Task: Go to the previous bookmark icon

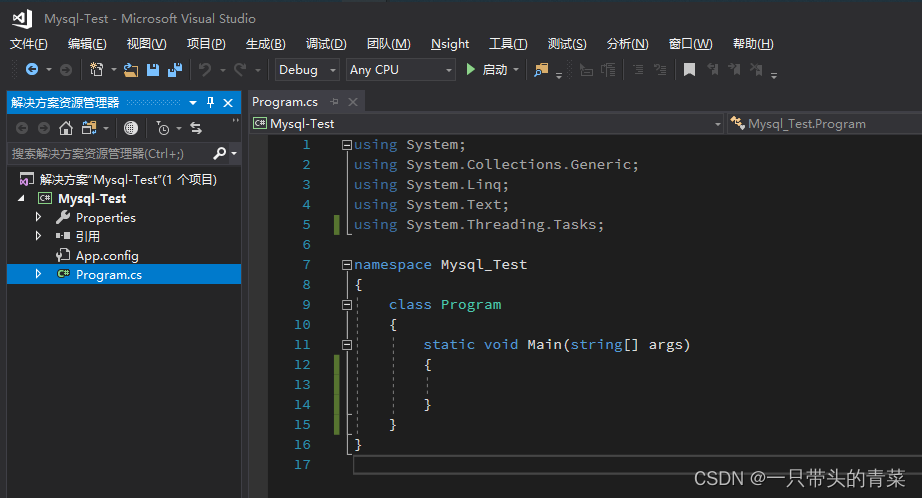Action: click(712, 69)
